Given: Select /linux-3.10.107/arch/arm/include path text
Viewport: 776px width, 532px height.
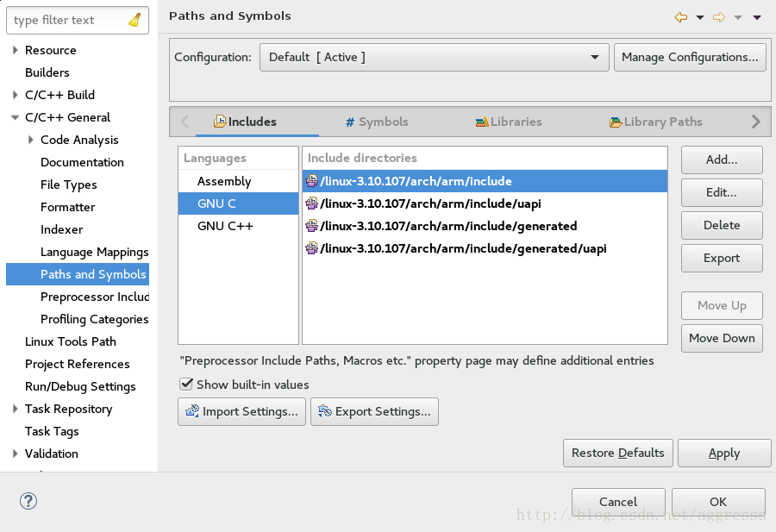Looking at the screenshot, I should click(x=416, y=181).
